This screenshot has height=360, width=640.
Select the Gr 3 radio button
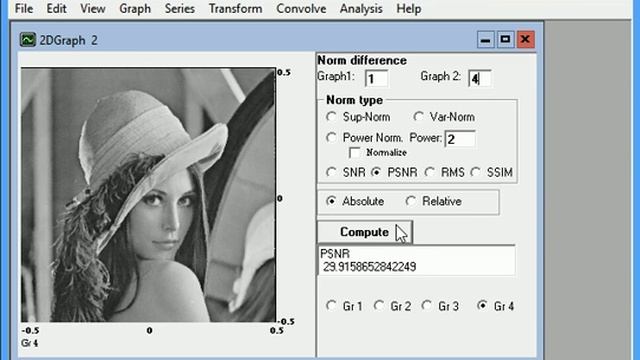pyautogui.click(x=427, y=306)
